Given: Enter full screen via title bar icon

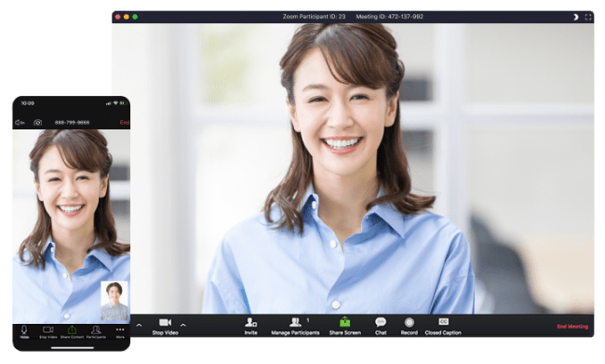Looking at the screenshot, I should pos(588,17).
